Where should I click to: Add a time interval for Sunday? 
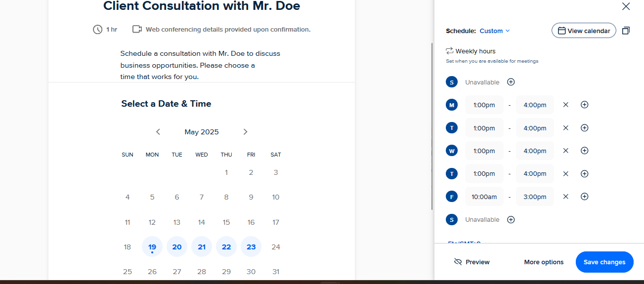click(x=511, y=82)
